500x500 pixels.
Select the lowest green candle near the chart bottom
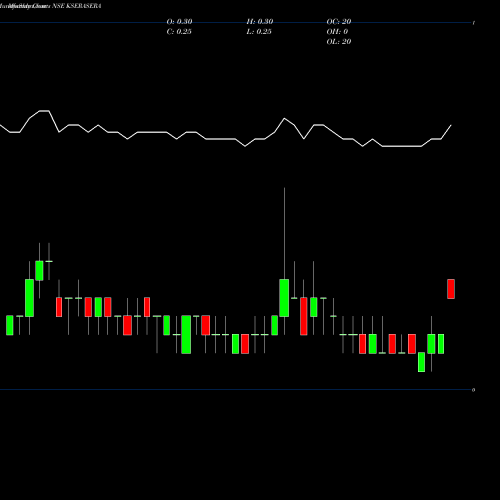click(421, 362)
